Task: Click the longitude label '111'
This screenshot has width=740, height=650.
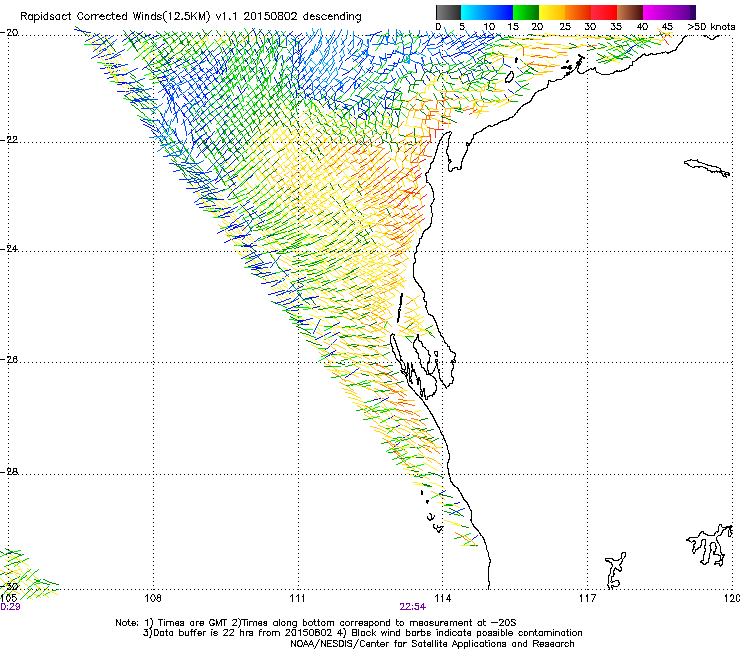Action: pyautogui.click(x=297, y=599)
